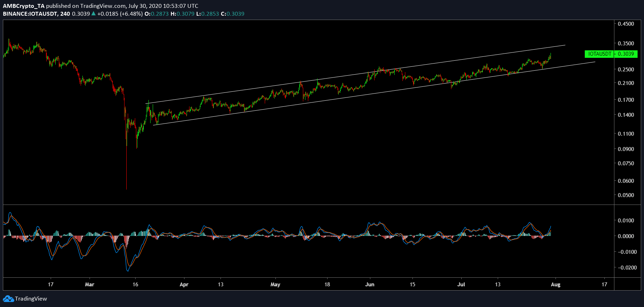The height and width of the screenshot is (307, 644).
Task: Click the long red wick at March crash low
Action: [x=126, y=168]
